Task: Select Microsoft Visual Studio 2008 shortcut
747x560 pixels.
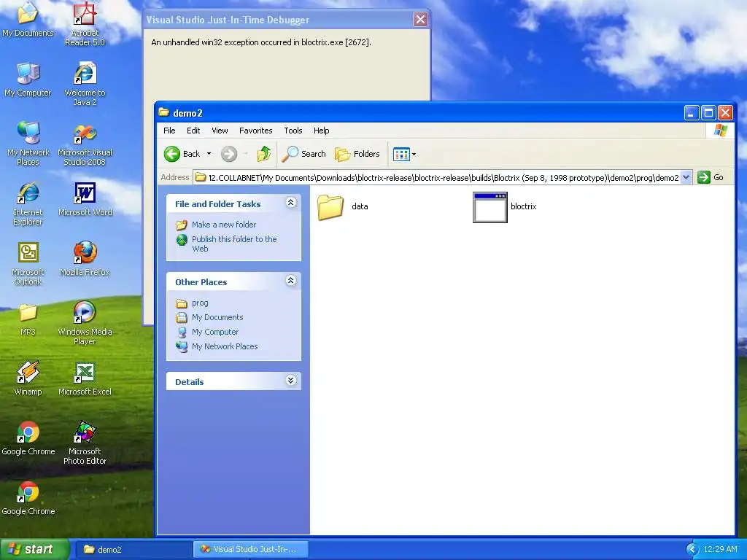Action: pyautogui.click(x=85, y=144)
